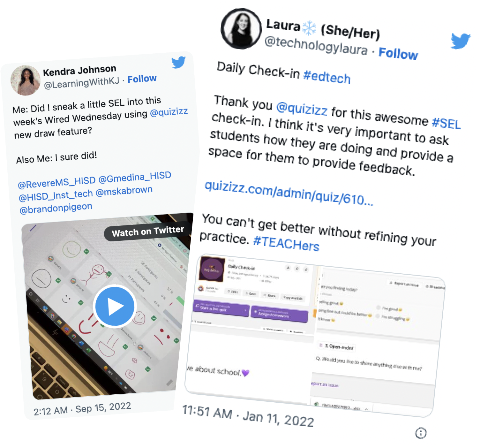Open the #SEL hashtag link
480x448 pixels.
(x=446, y=123)
